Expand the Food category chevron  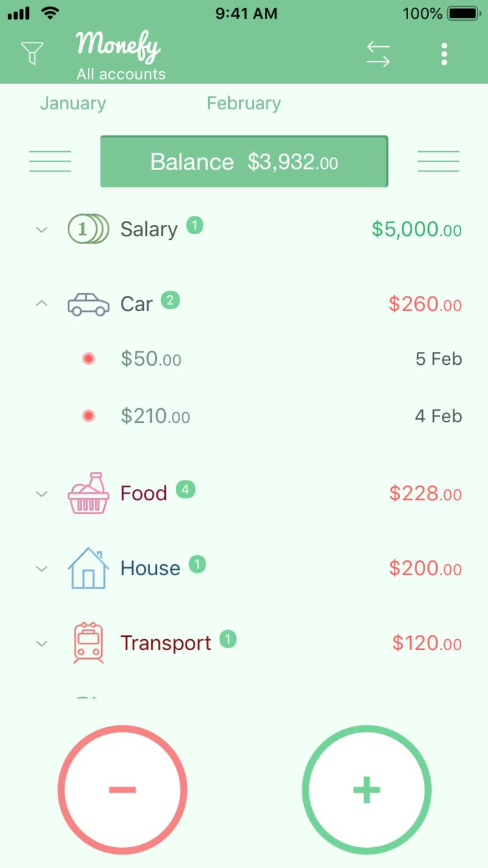(41, 493)
